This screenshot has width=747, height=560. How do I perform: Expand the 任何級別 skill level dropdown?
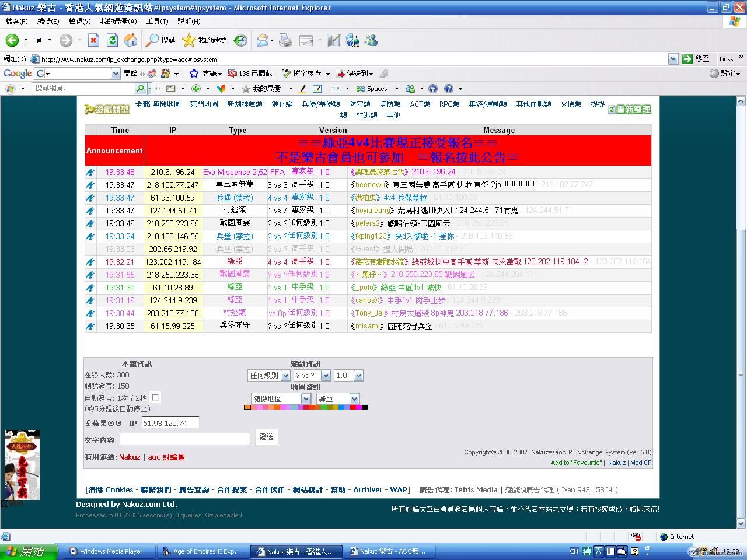[x=285, y=376]
